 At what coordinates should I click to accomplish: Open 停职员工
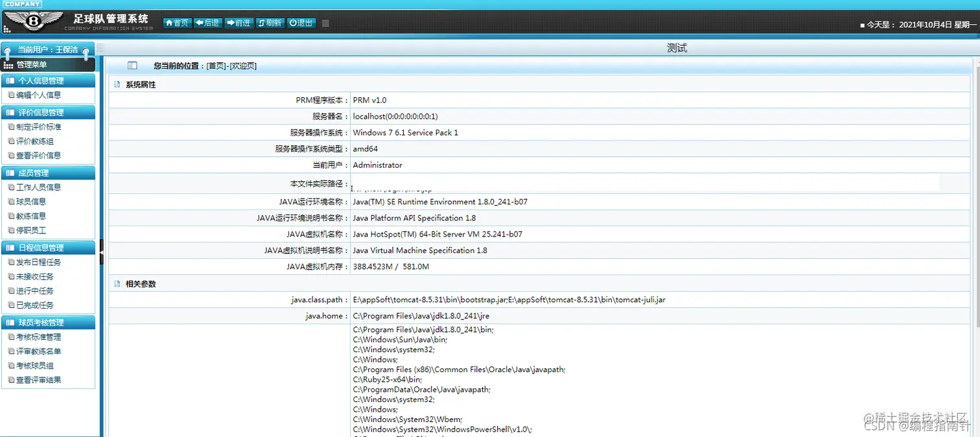pos(31,230)
